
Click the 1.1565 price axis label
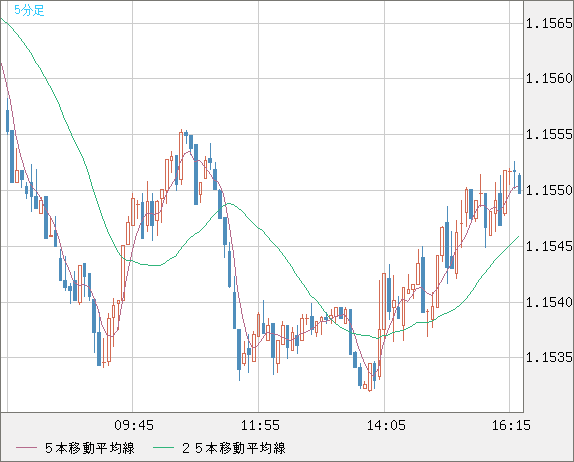click(549, 24)
